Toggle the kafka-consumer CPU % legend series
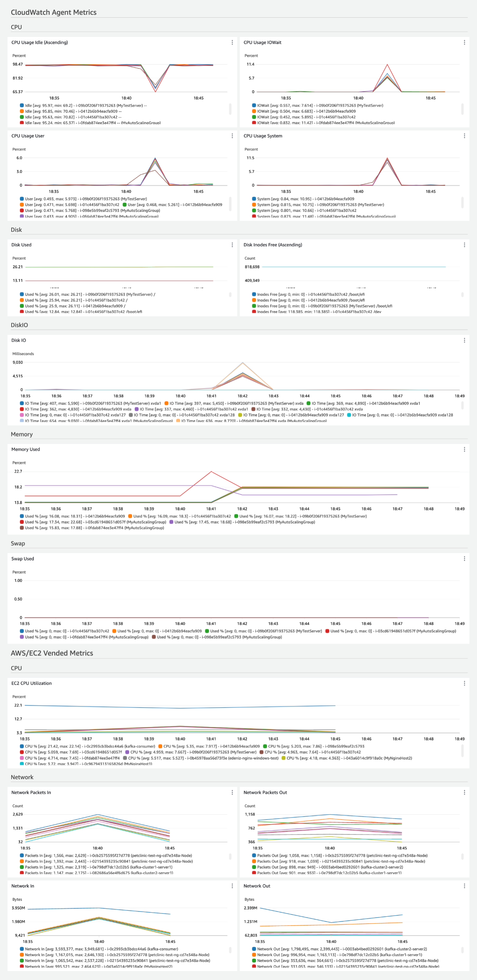477x980 pixels. pos(22,747)
